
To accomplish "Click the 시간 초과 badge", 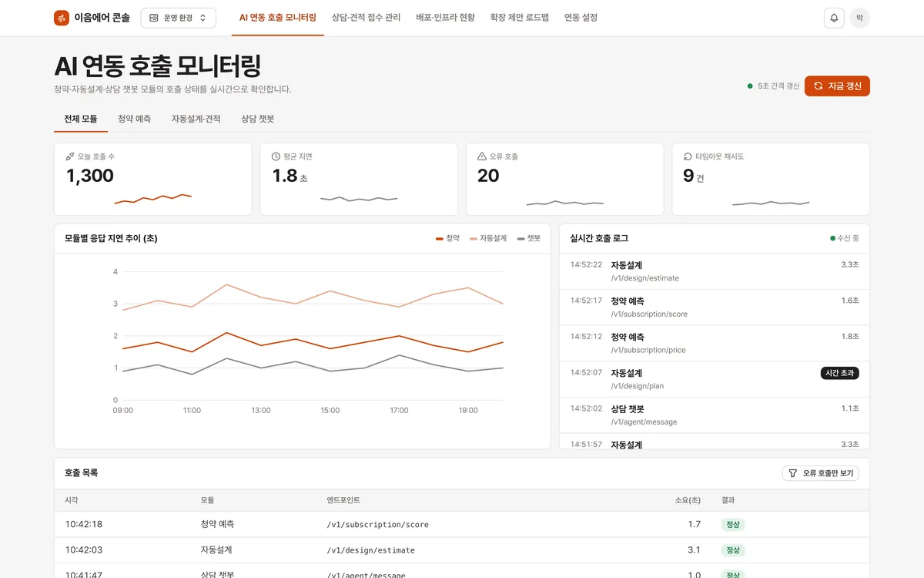I will pyautogui.click(x=839, y=373).
